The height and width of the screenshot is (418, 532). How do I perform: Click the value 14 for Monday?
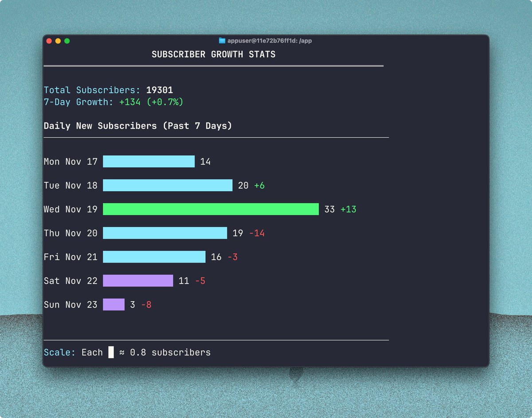[205, 162]
